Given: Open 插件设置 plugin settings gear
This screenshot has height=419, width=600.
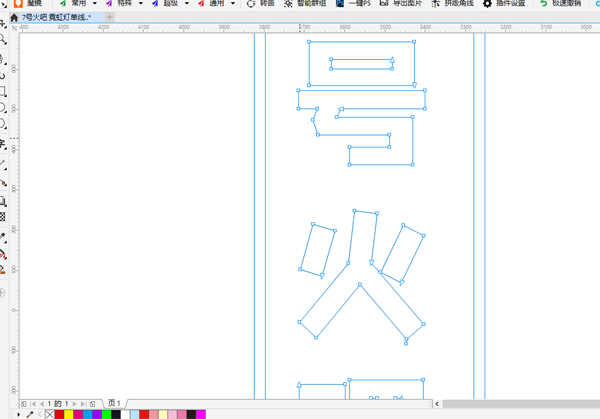Looking at the screenshot, I should (487, 4).
